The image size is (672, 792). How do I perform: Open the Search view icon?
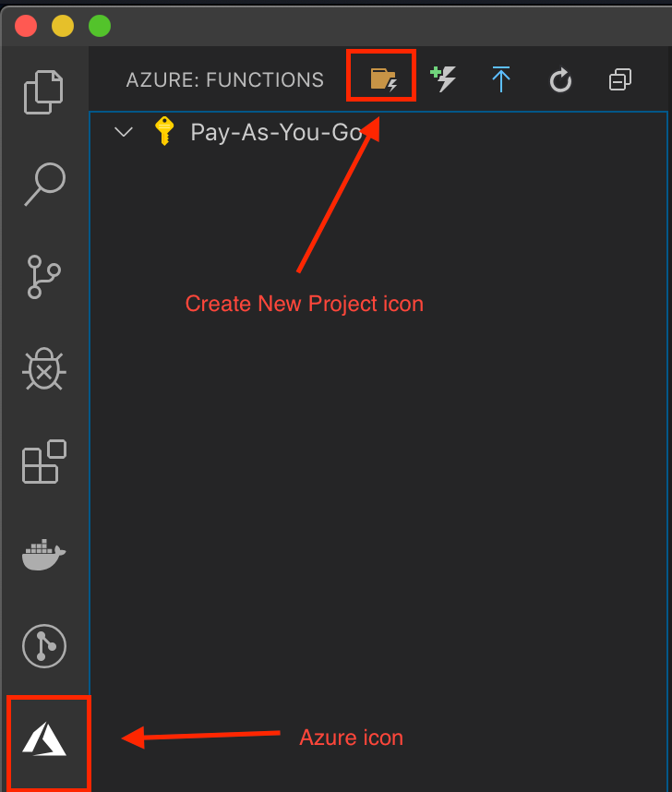44,185
